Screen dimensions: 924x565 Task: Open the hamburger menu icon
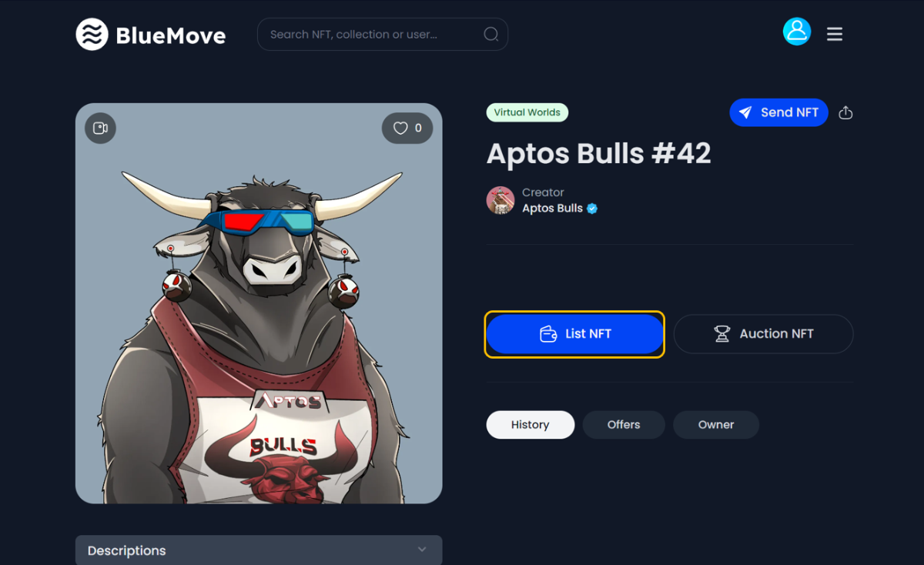point(835,35)
